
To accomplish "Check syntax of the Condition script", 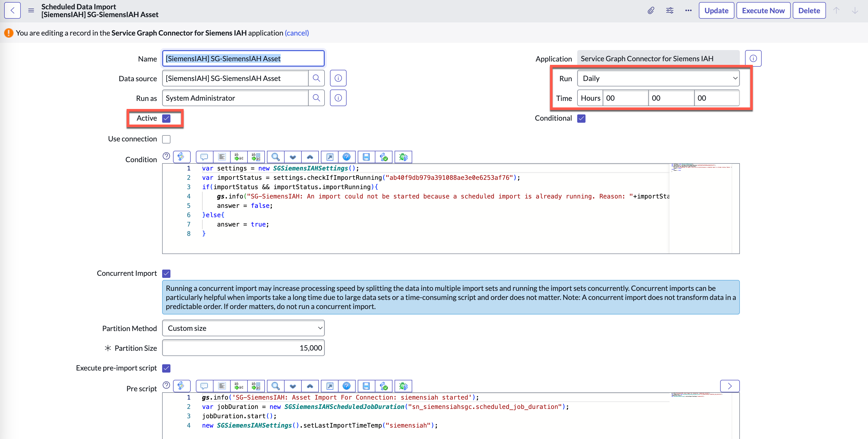I will (384, 157).
